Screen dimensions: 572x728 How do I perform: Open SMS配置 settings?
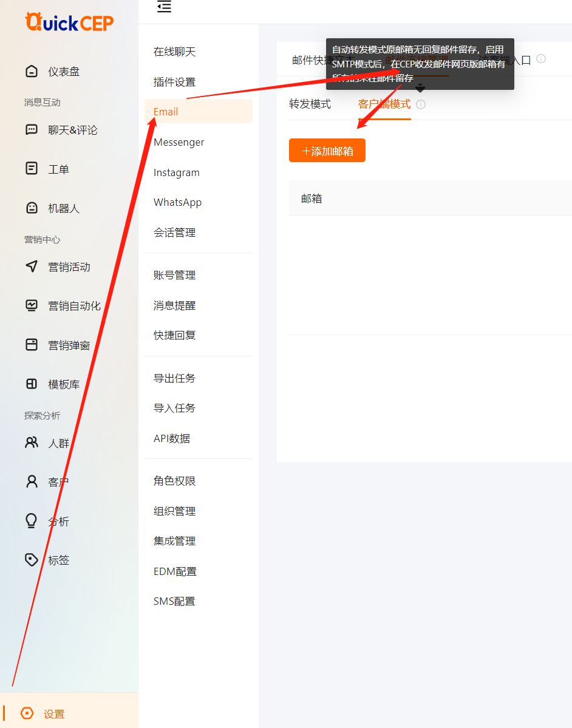point(174,601)
